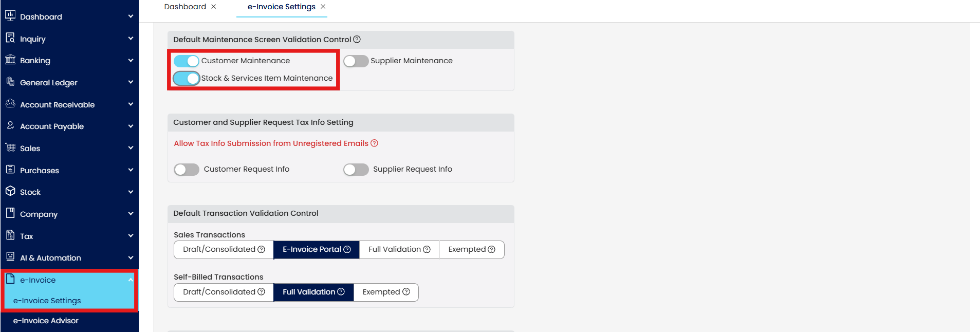Open e-Invoice Advisor from sidebar
This screenshot has width=980, height=332.
pyautogui.click(x=46, y=321)
